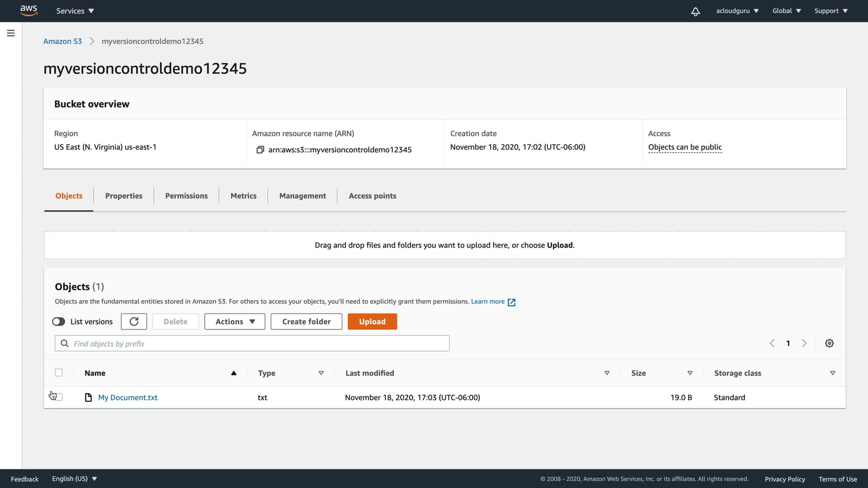Image resolution: width=868 pixels, height=488 pixels.
Task: Open the Permissions tab
Action: [x=186, y=196]
